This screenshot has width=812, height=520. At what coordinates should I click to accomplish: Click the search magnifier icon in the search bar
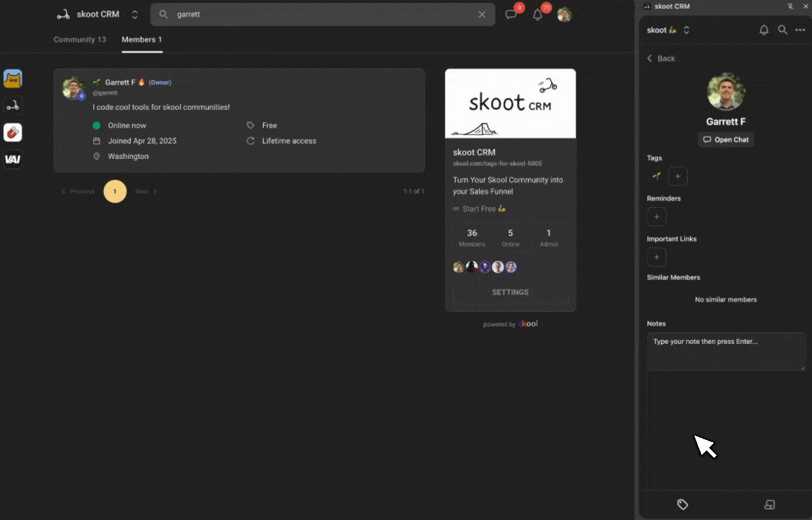pos(164,14)
